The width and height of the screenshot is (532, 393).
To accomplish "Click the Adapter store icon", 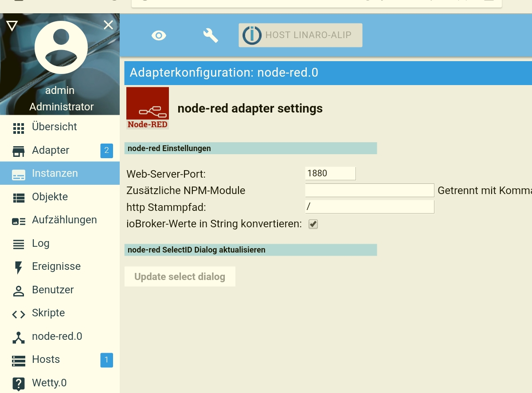I will pos(18,152).
